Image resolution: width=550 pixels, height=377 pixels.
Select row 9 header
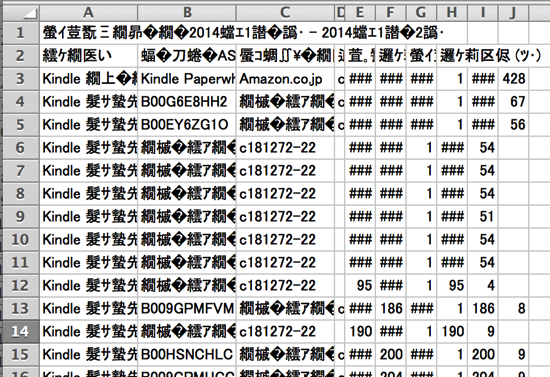click(21, 216)
